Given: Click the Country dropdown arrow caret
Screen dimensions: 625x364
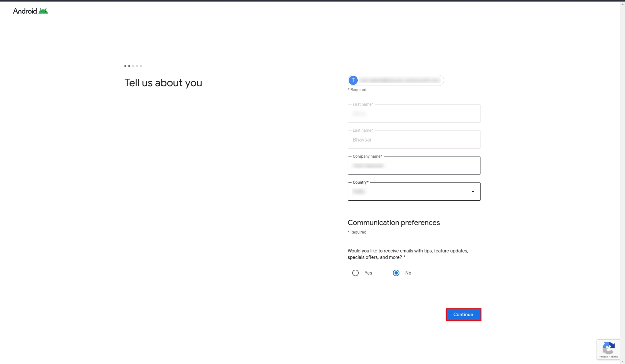Looking at the screenshot, I should point(473,192).
